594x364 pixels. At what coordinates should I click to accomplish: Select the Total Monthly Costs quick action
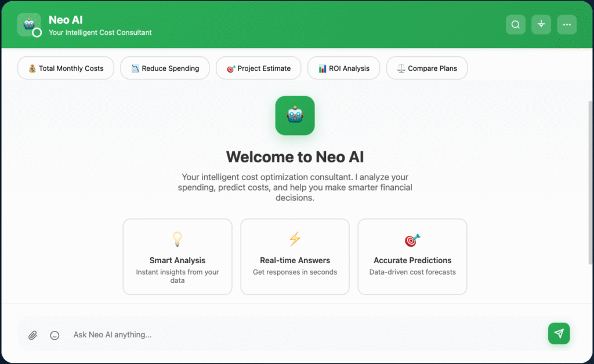pyautogui.click(x=66, y=68)
